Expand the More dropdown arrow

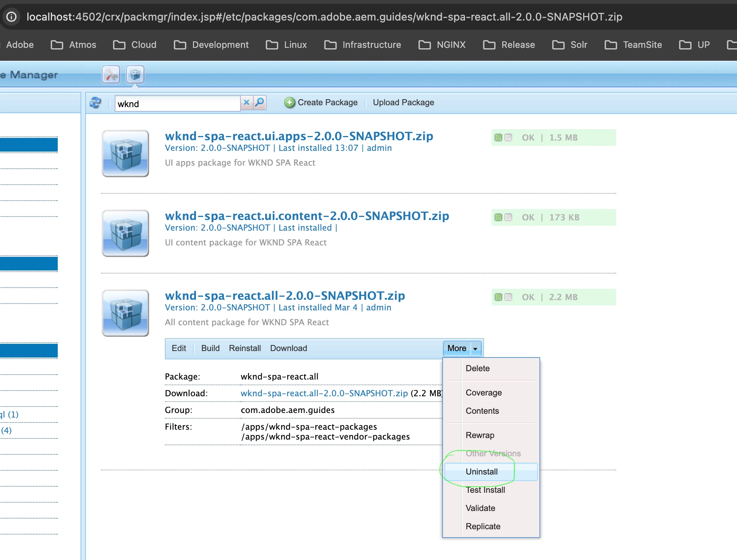click(x=475, y=348)
